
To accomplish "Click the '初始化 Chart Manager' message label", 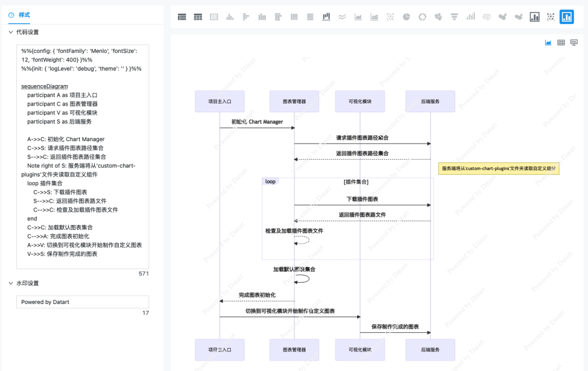I will [x=257, y=122].
